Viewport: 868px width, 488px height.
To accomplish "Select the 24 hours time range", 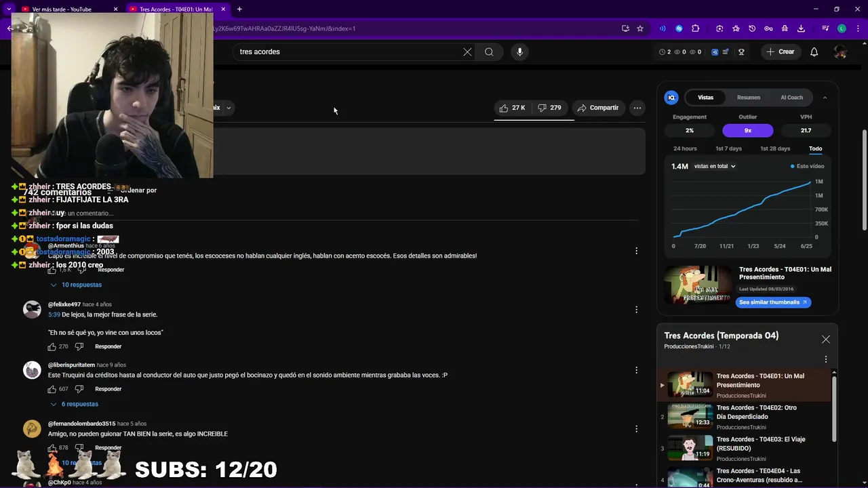I will tap(685, 148).
